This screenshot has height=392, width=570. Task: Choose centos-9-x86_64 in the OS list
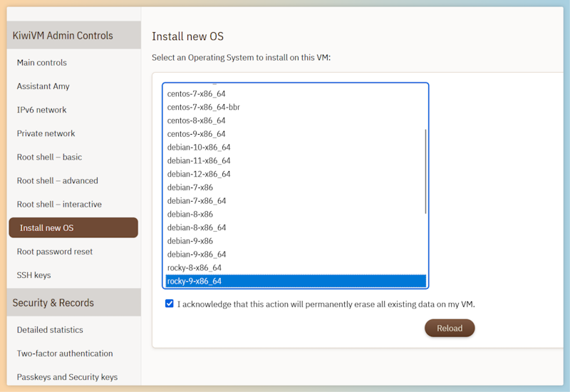coord(295,134)
